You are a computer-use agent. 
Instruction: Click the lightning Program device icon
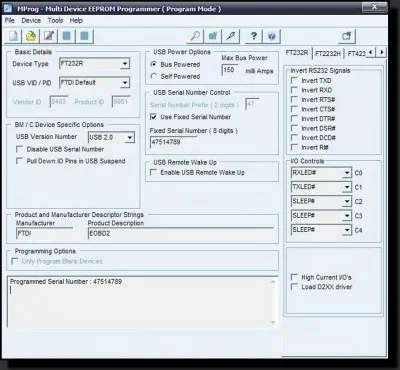click(231, 36)
